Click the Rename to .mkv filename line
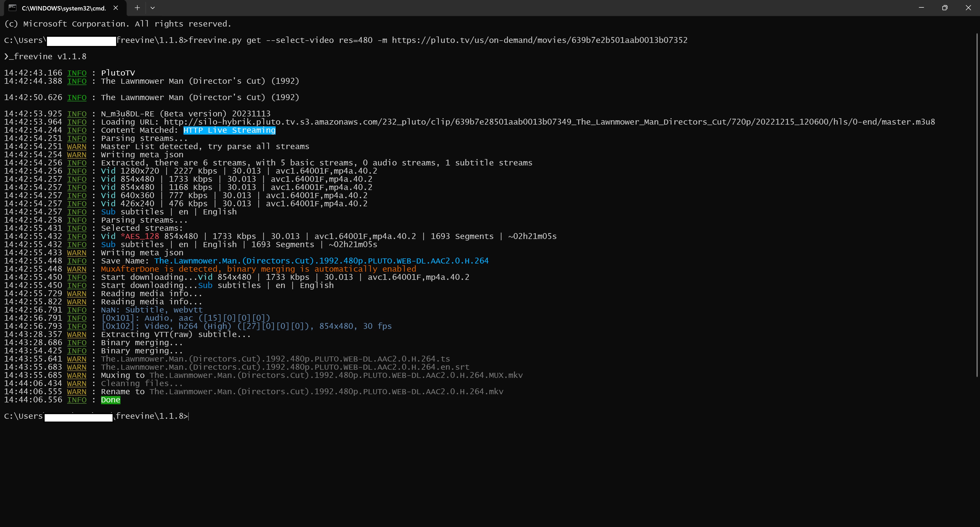The width and height of the screenshot is (980, 527). [326, 391]
